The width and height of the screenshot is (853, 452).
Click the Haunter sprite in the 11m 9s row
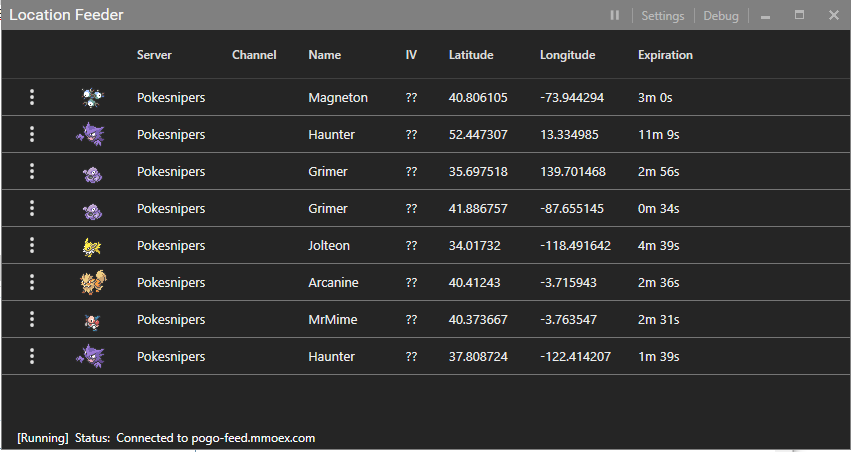90,134
